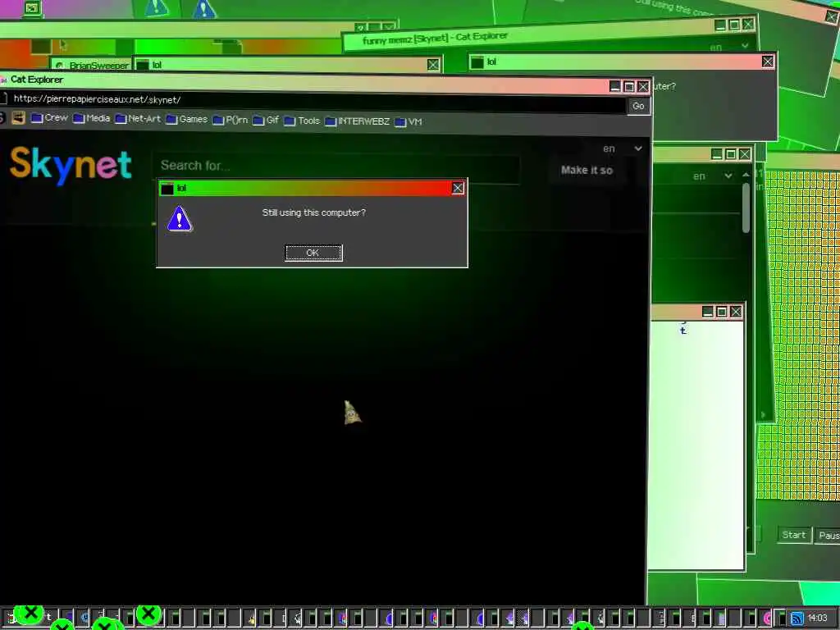The height and width of the screenshot is (630, 840).
Task: Open the Media bookmark folder
Action: pos(92,118)
